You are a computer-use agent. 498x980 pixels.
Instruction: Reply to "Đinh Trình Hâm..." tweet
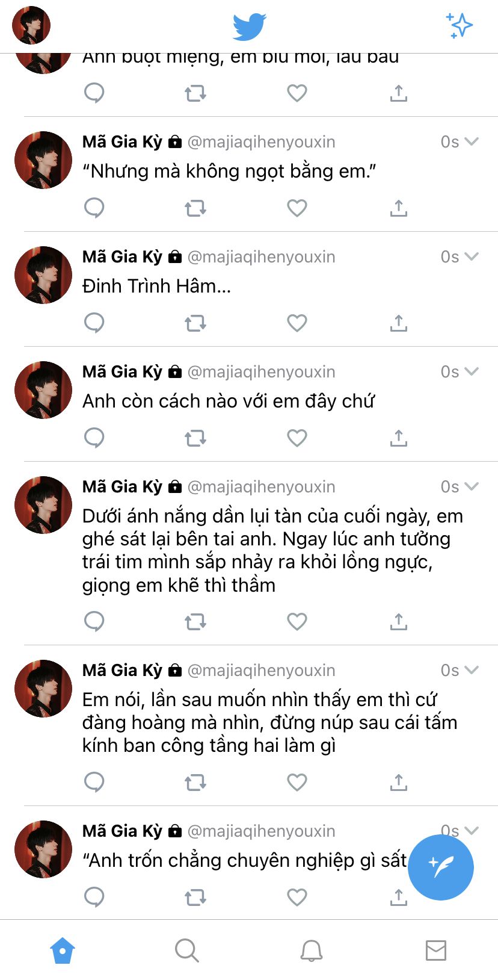(94, 323)
